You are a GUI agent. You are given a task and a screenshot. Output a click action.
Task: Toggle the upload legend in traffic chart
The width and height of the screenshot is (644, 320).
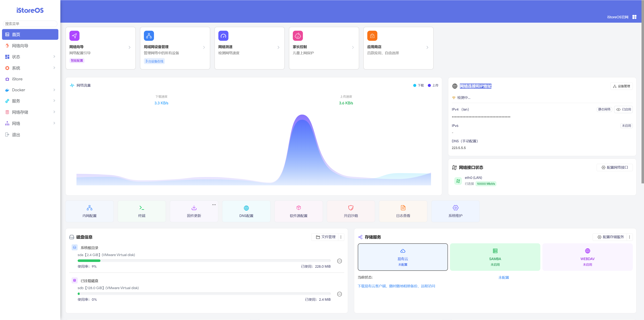coord(433,85)
